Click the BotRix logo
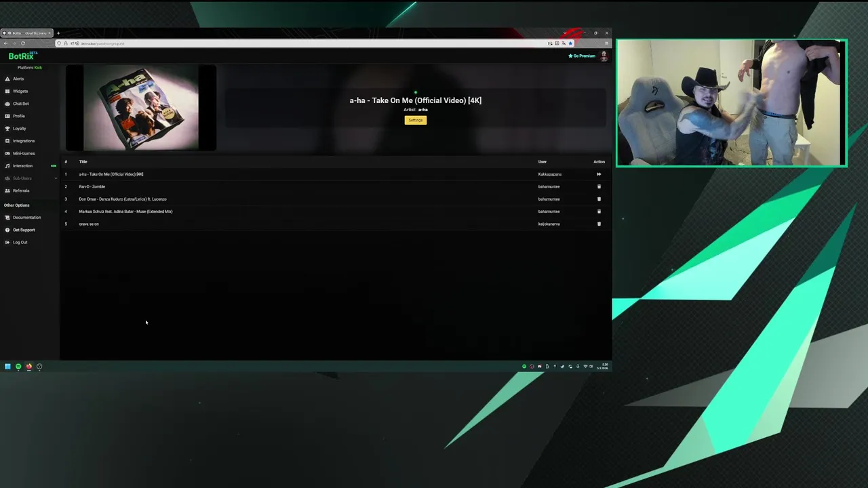 point(22,56)
